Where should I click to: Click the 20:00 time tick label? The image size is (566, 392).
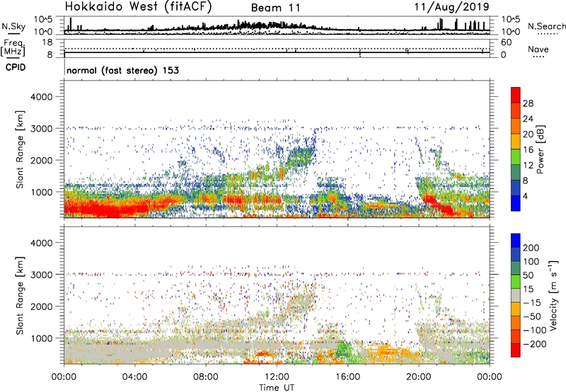[x=419, y=377]
